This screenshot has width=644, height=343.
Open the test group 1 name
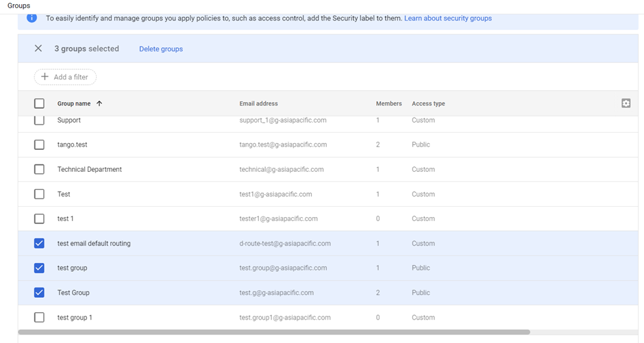[x=75, y=317]
